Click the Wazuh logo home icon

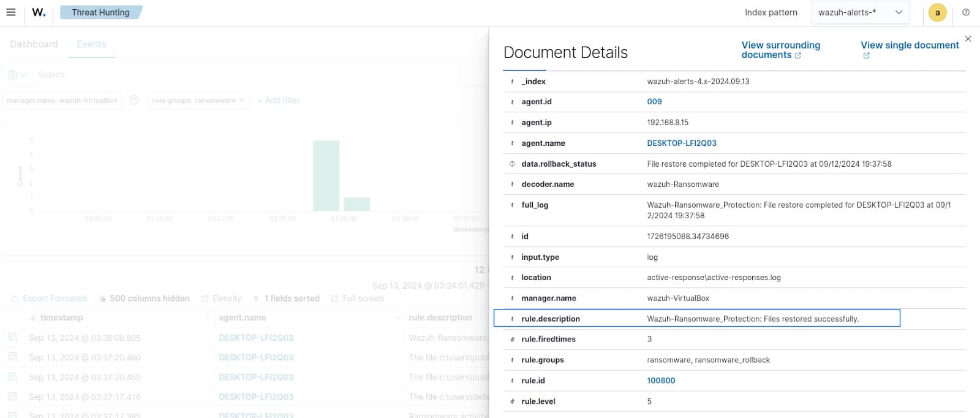pyautogui.click(x=39, y=12)
